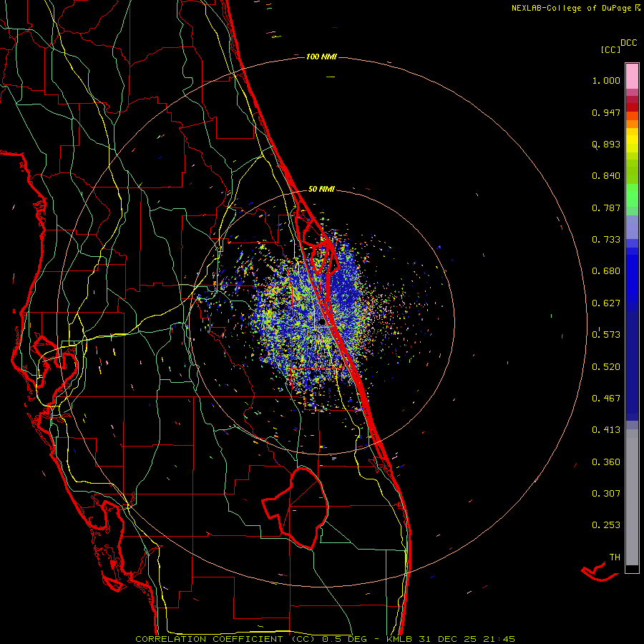Select the 0.680 scale value

[606, 271]
